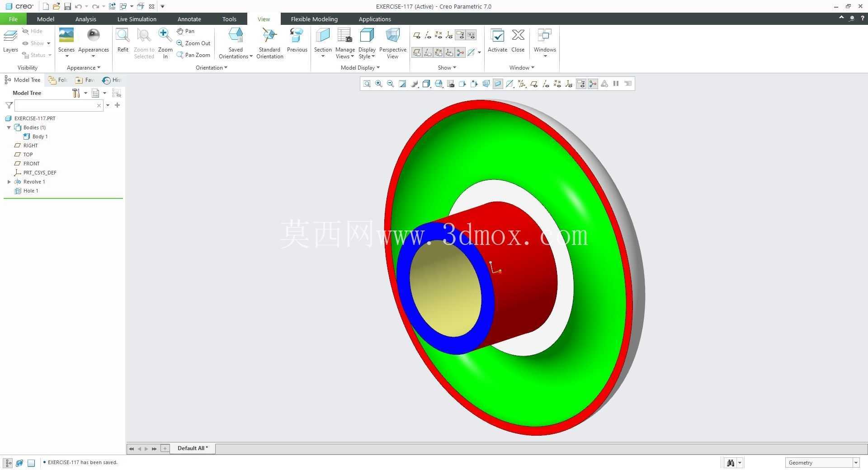This screenshot has width=868, height=470.
Task: Click the Pan button in Orientation group
Action: [185, 31]
